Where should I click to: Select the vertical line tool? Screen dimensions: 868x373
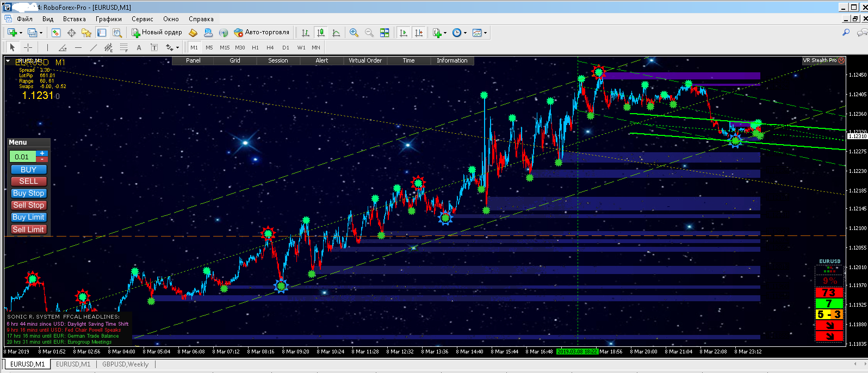47,47
